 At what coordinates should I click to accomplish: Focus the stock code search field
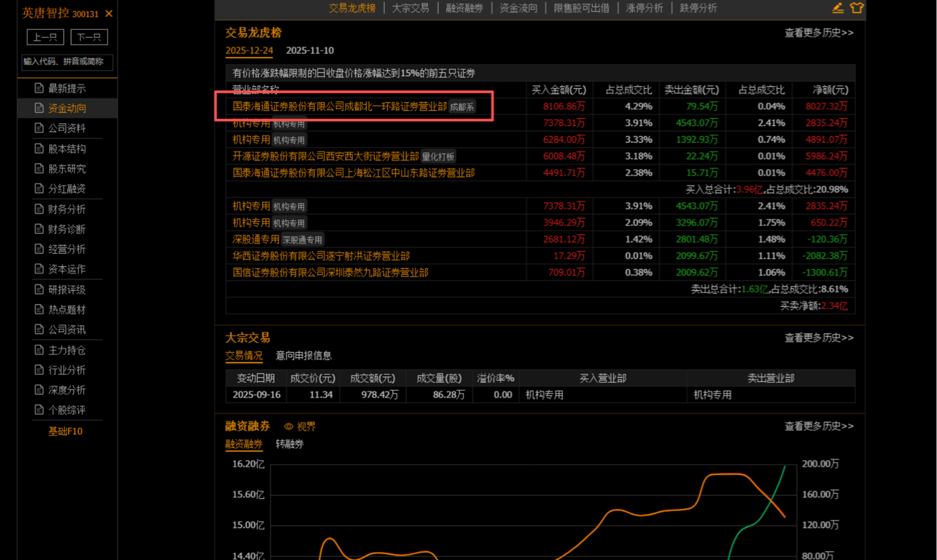(67, 62)
